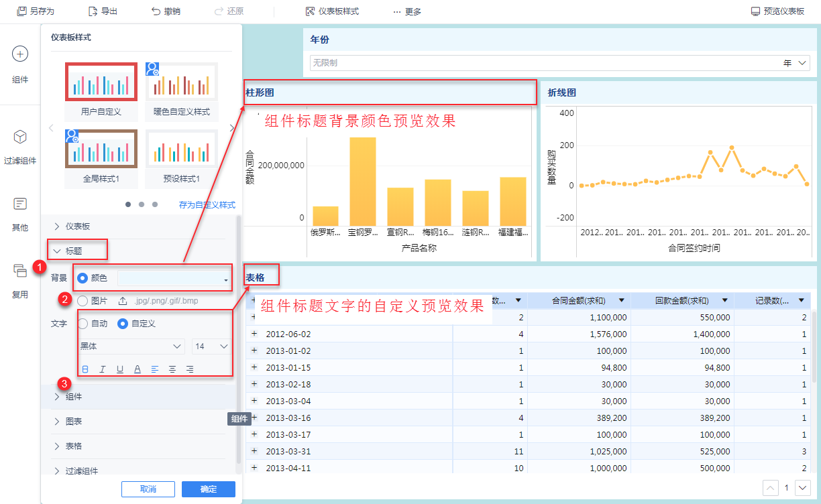Align title text left
The image size is (821, 504).
click(155, 369)
